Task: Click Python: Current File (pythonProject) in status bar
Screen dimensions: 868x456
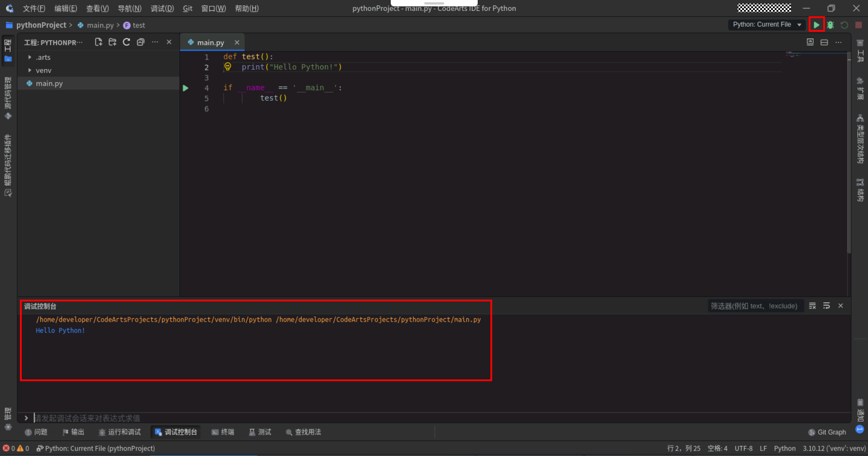Action: pos(96,448)
